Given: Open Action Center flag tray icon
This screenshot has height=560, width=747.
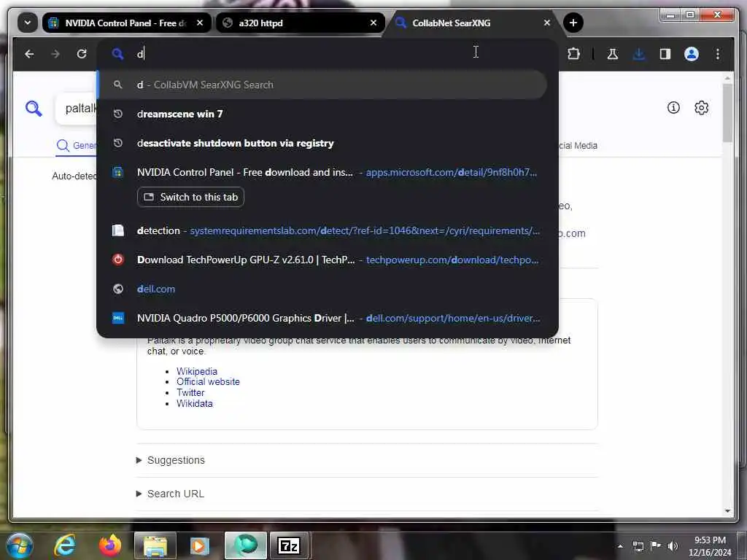Looking at the screenshot, I should [x=656, y=546].
